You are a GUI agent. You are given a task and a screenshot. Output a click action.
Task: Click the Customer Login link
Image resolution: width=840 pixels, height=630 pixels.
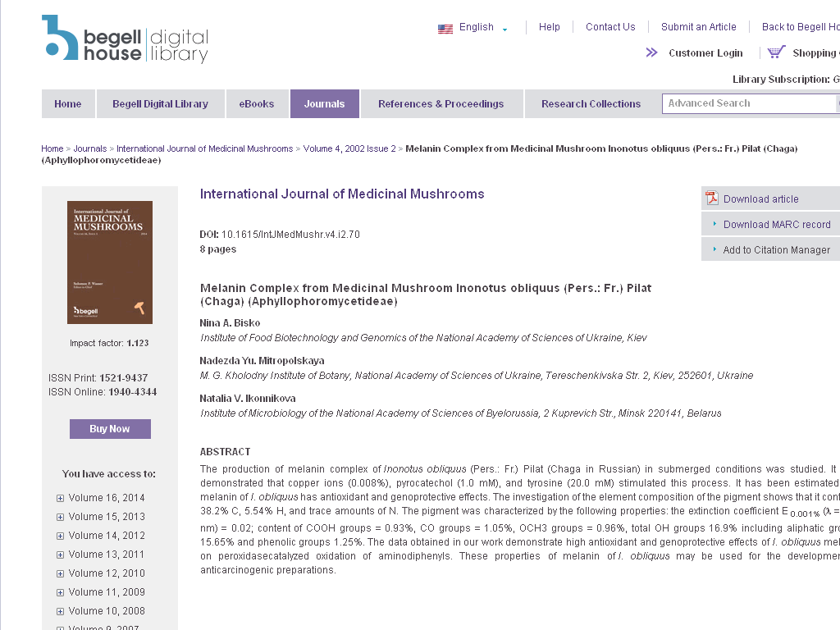tap(705, 53)
